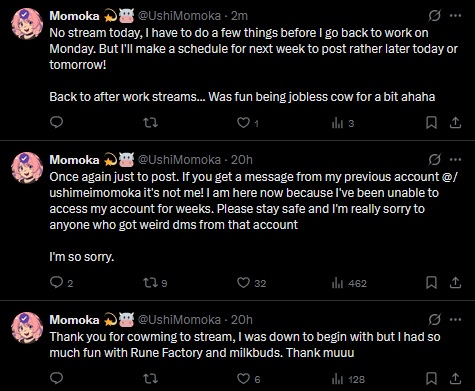Like the 'No stream today' tweet
This screenshot has width=475, height=391.
pyautogui.click(x=247, y=123)
